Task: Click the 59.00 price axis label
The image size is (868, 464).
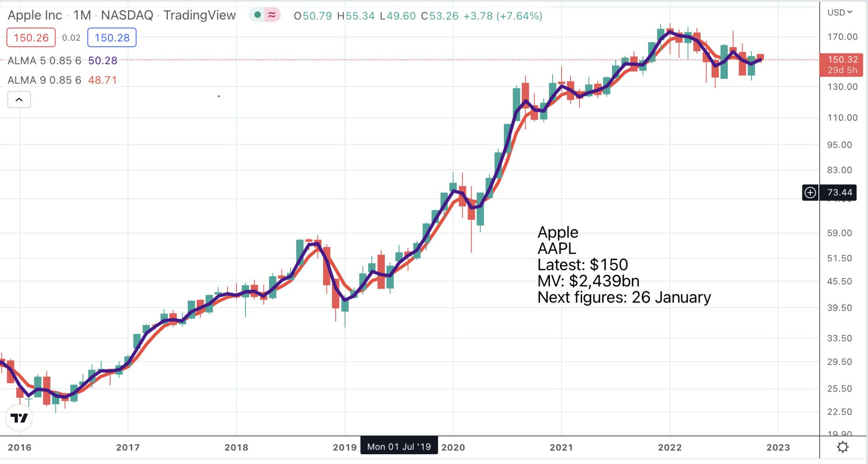Action: pyautogui.click(x=840, y=233)
